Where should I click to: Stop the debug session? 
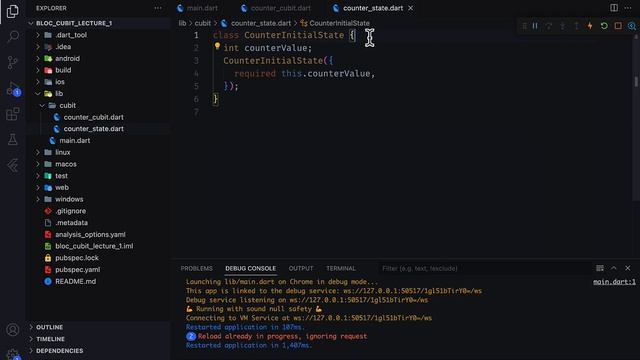click(x=618, y=26)
